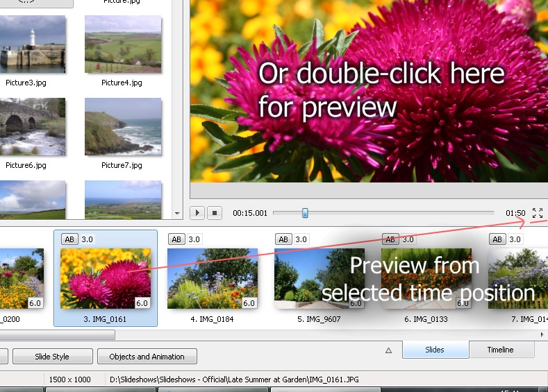
Task: Click the Stop preview button
Action: point(215,212)
